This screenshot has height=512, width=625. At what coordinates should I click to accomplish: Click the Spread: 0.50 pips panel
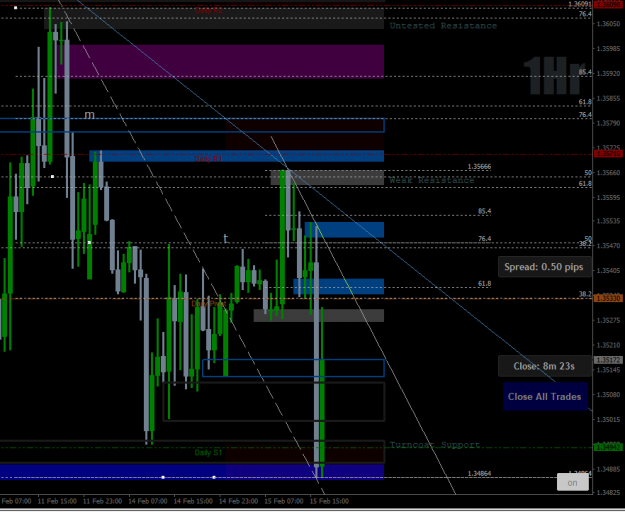[544, 267]
